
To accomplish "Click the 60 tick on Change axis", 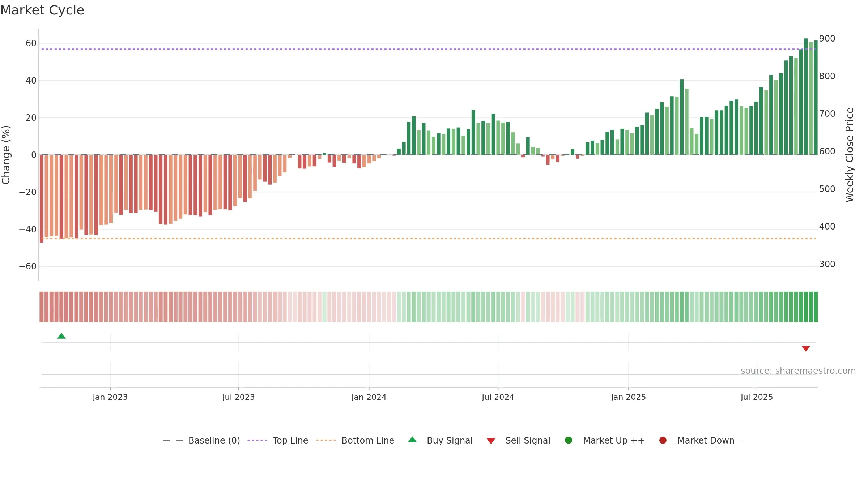I will point(31,43).
